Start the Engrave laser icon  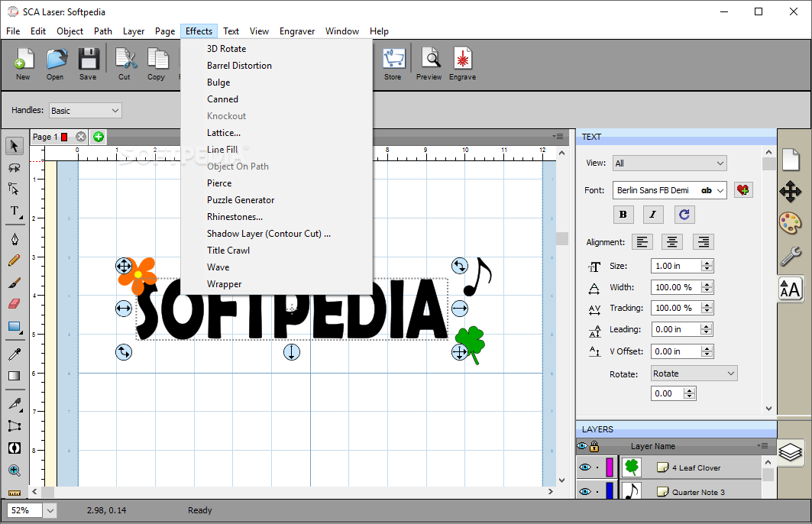coord(462,64)
